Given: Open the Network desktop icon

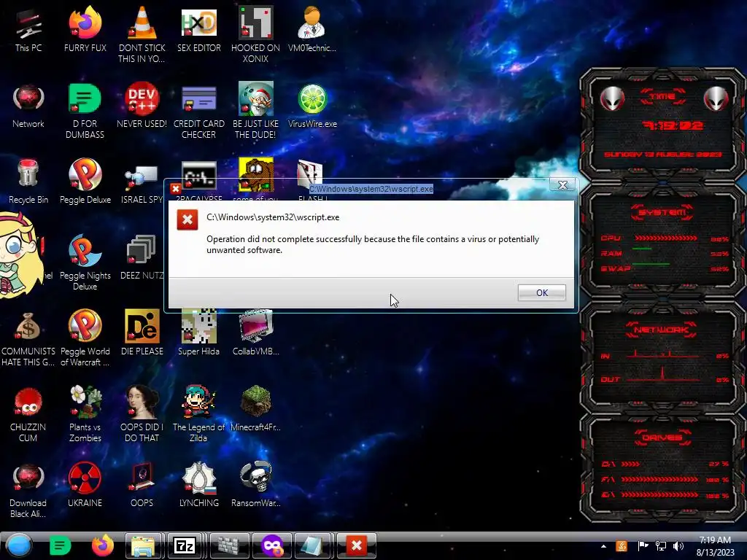Looking at the screenshot, I should [28, 106].
